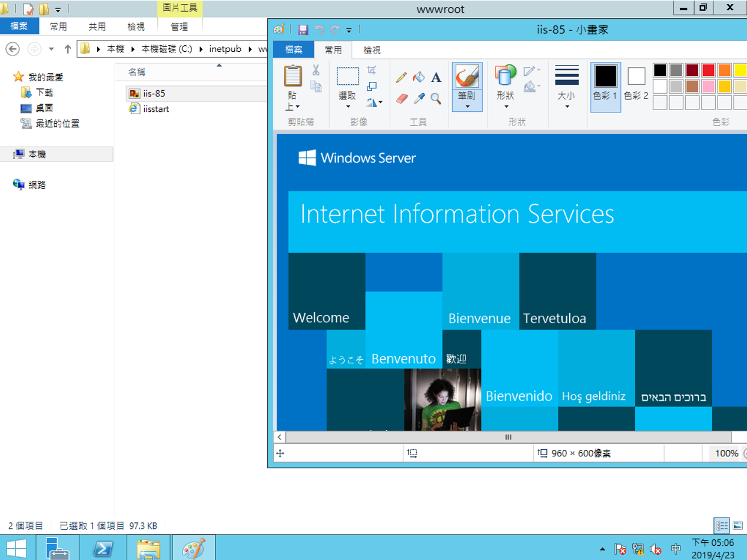Switch Explorer to Details view
Viewport: 747px width, 560px height.
tap(722, 525)
